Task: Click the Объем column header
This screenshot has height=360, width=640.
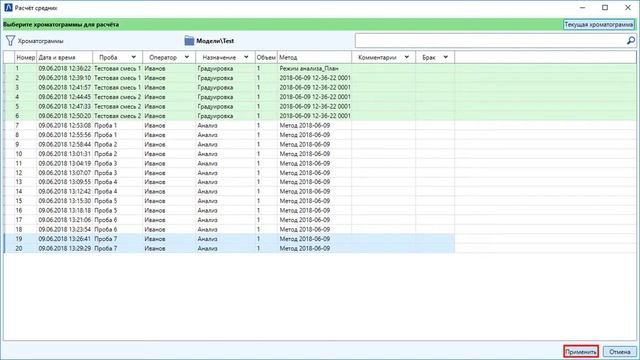Action: (x=266, y=57)
